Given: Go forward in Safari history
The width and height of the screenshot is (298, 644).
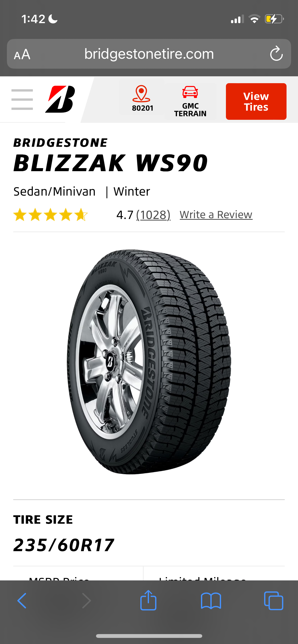Looking at the screenshot, I should click(86, 601).
